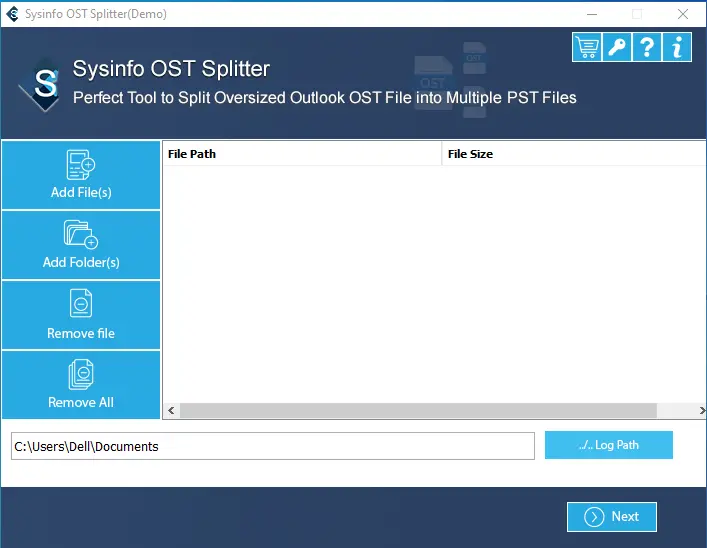
Task: Open the shopping cart purchase icon
Action: (587, 47)
